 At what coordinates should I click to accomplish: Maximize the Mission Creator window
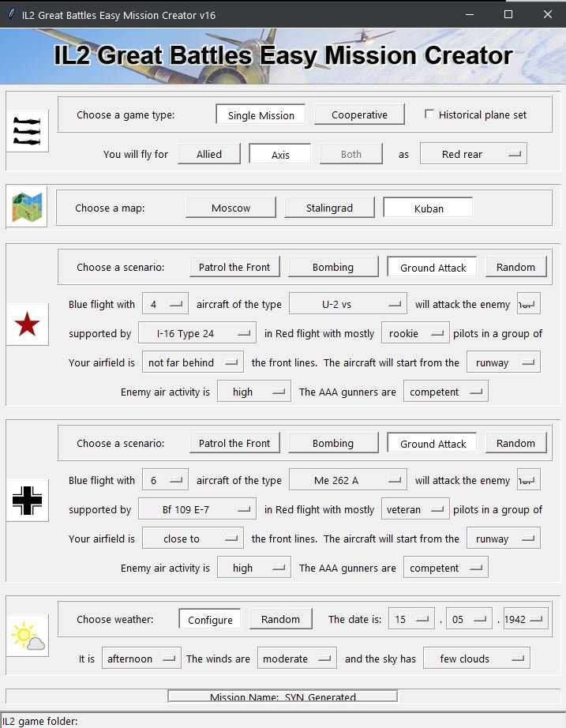(x=508, y=14)
